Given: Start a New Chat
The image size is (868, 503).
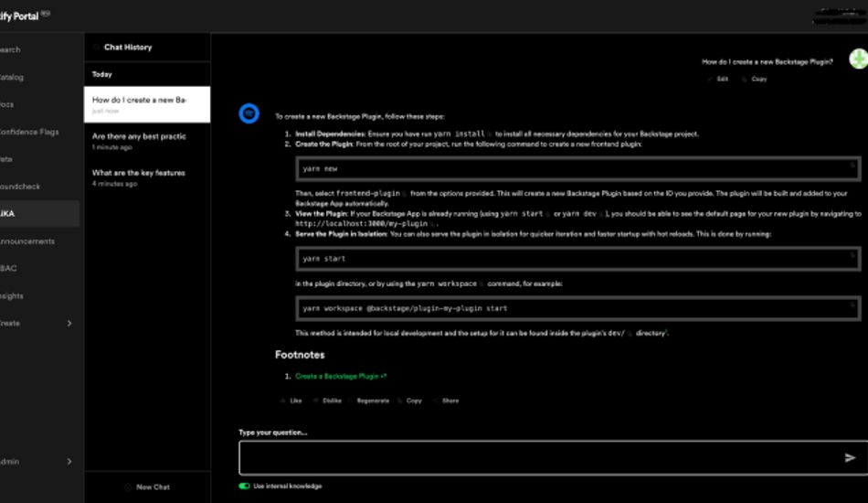Looking at the screenshot, I should [147, 487].
